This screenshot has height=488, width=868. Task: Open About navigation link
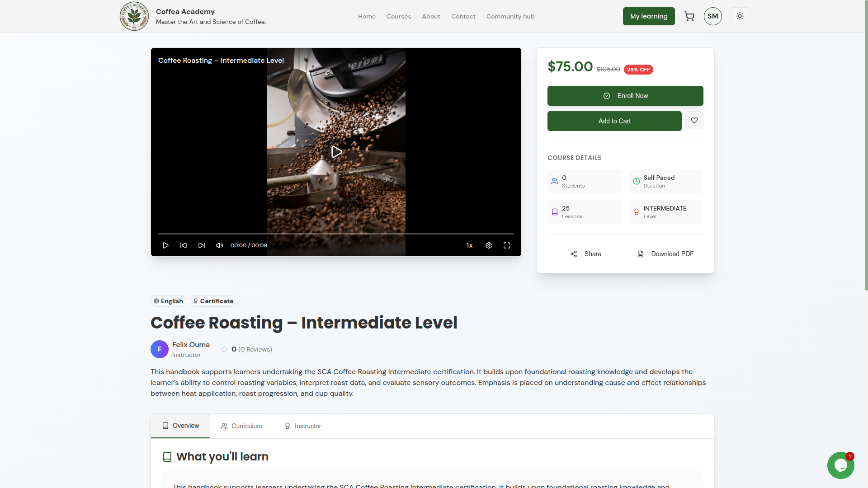431,16
